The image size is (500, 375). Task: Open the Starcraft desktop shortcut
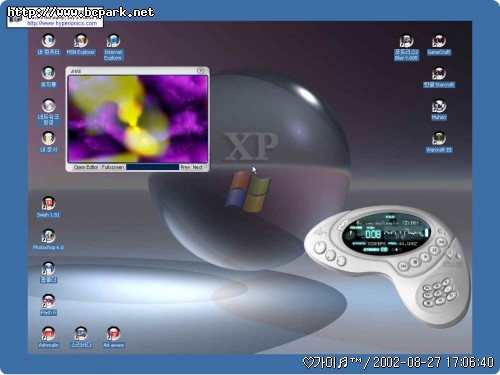(439, 77)
